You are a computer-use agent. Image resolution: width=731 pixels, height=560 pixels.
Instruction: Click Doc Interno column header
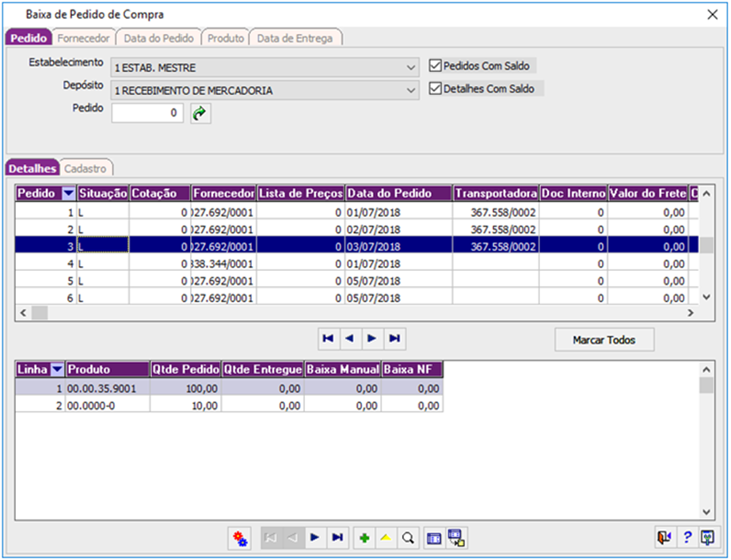573,193
